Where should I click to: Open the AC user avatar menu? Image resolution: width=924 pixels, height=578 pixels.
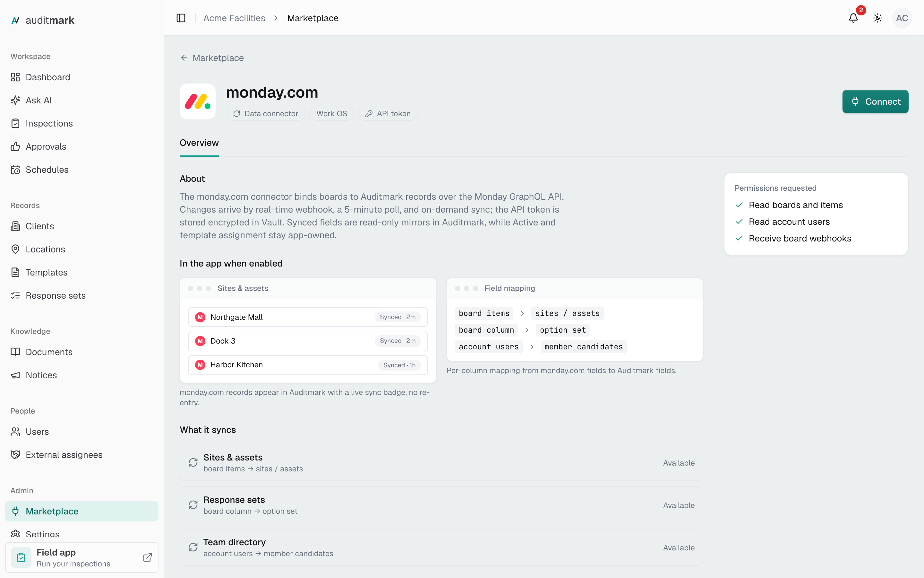[902, 18]
